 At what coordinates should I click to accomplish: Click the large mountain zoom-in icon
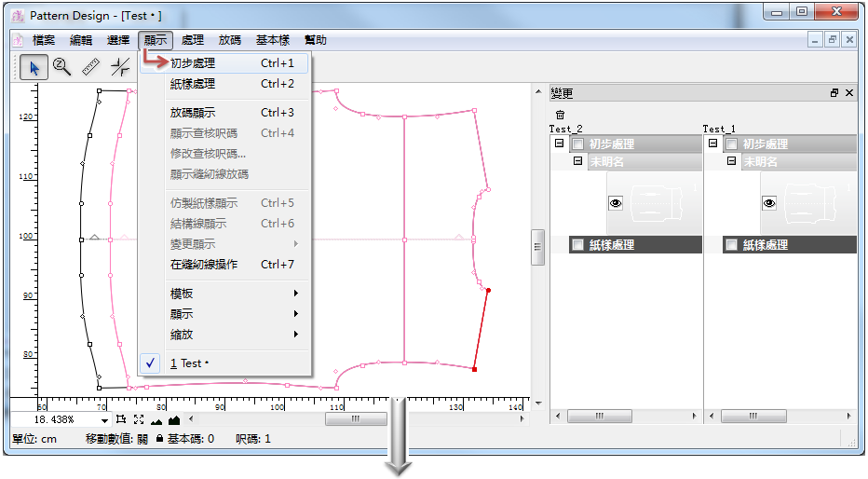click(x=172, y=420)
